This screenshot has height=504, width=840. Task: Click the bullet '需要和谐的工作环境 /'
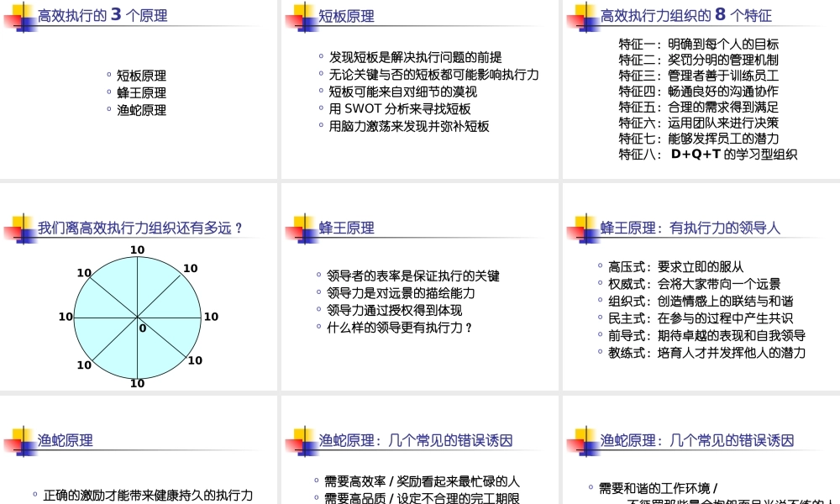(x=659, y=489)
